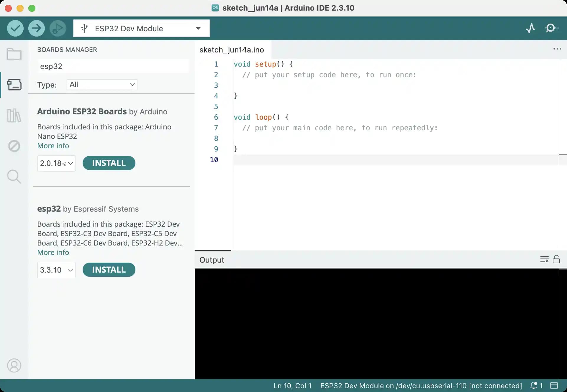The width and height of the screenshot is (567, 392).
Task: Expand the 3.3.10 version dropdown for esp32
Action: pos(56,270)
